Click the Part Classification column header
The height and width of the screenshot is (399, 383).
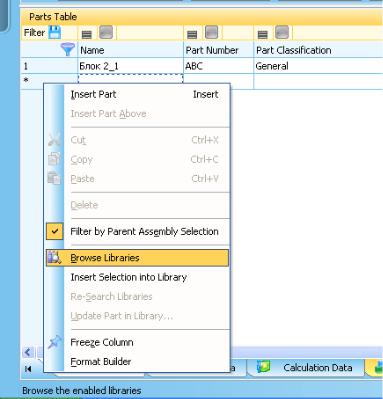pos(318,50)
